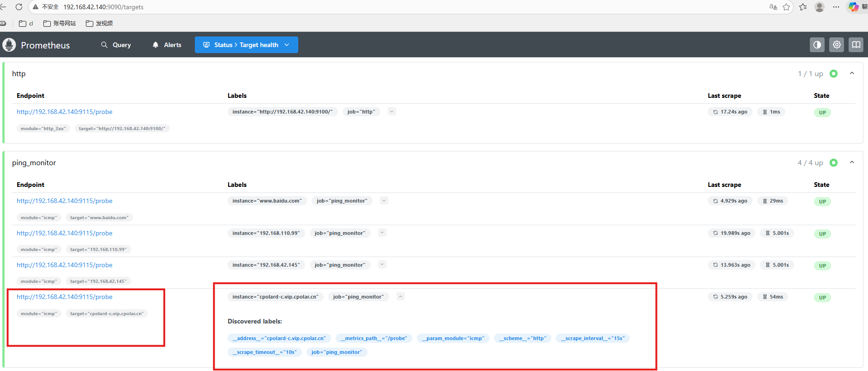Go to the Alerts page
Image resolution: width=868 pixels, height=371 pixels.
click(x=167, y=45)
